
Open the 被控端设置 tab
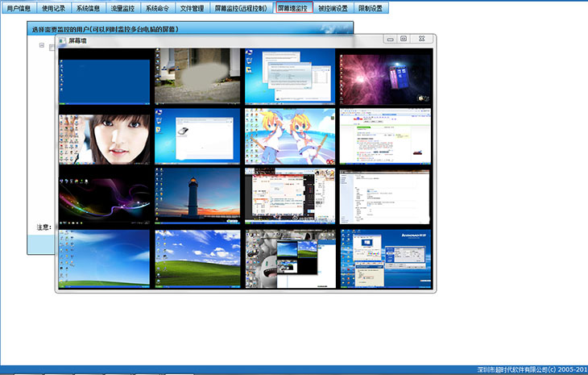[333, 8]
